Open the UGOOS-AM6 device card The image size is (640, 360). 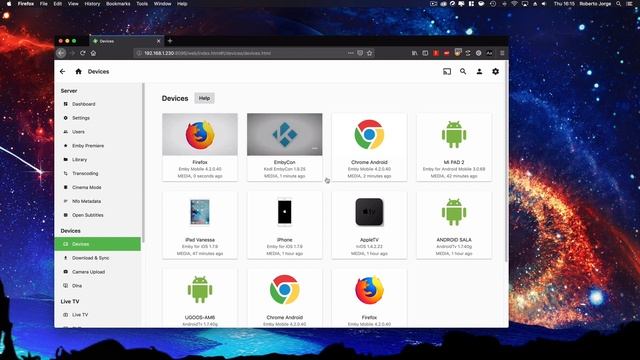200,298
